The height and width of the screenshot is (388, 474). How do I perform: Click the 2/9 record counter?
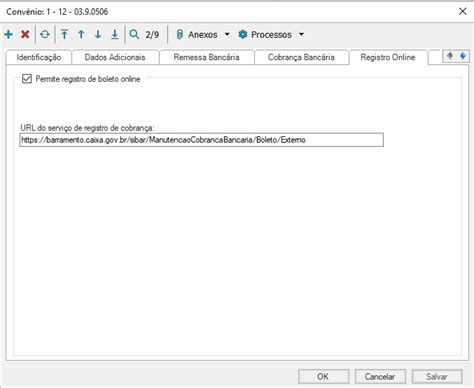coord(152,34)
